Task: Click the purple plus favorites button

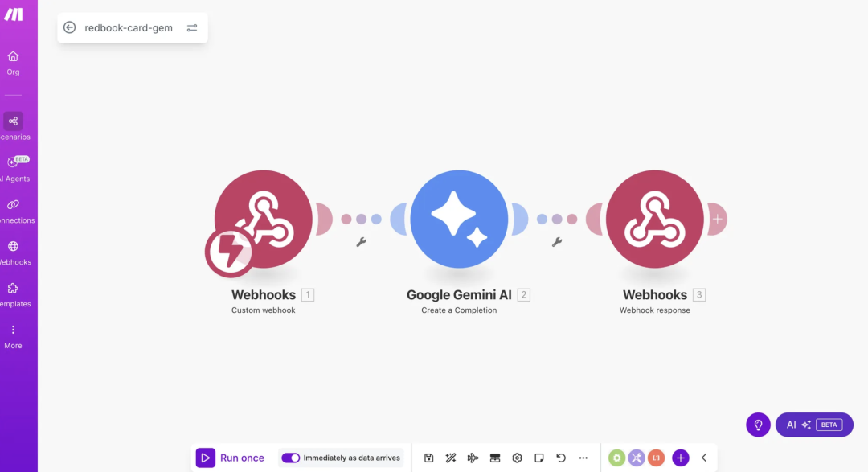Action: (x=681, y=458)
